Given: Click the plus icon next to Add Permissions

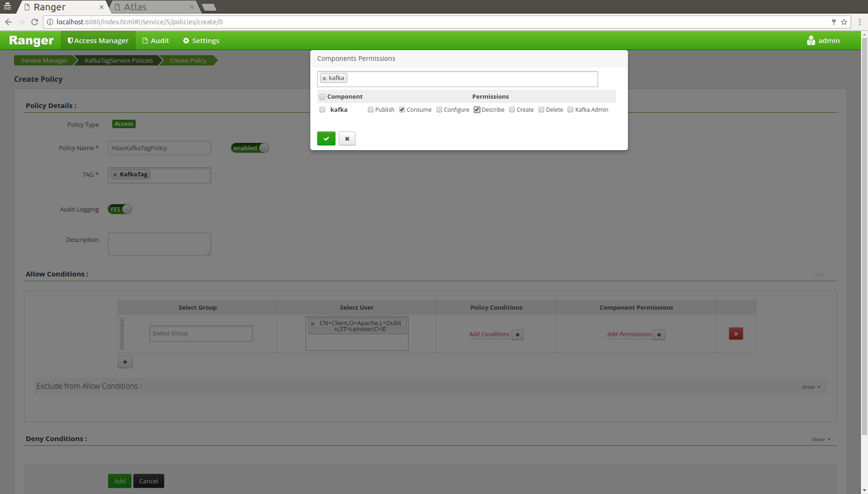Looking at the screenshot, I should tap(659, 335).
